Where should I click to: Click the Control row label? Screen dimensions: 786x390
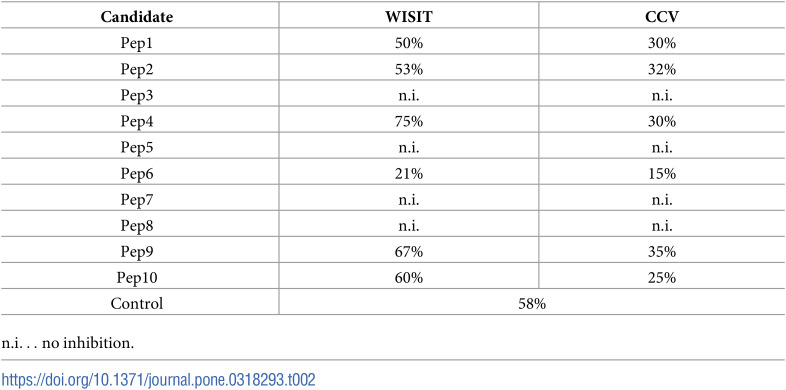point(137,304)
